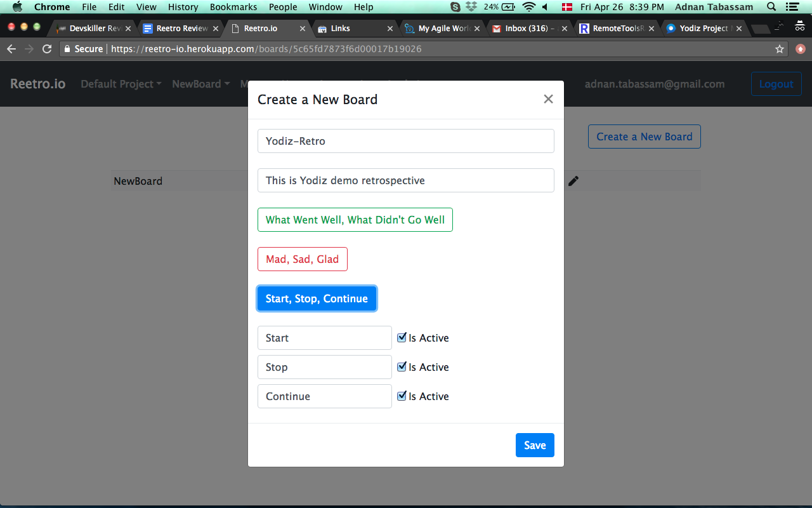
Task: Click the Reetro.io brand link
Action: tap(38, 84)
